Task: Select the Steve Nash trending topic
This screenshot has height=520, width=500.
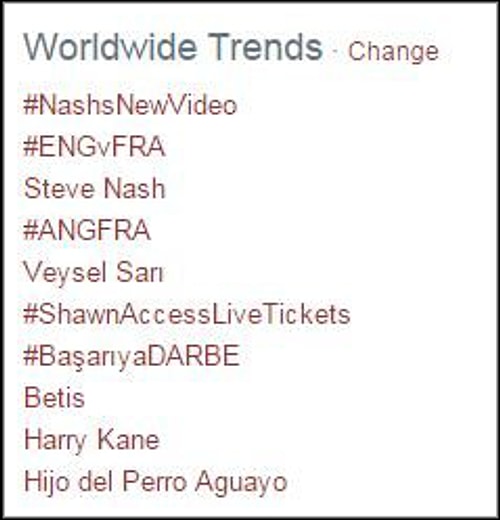Action: pyautogui.click(x=95, y=189)
